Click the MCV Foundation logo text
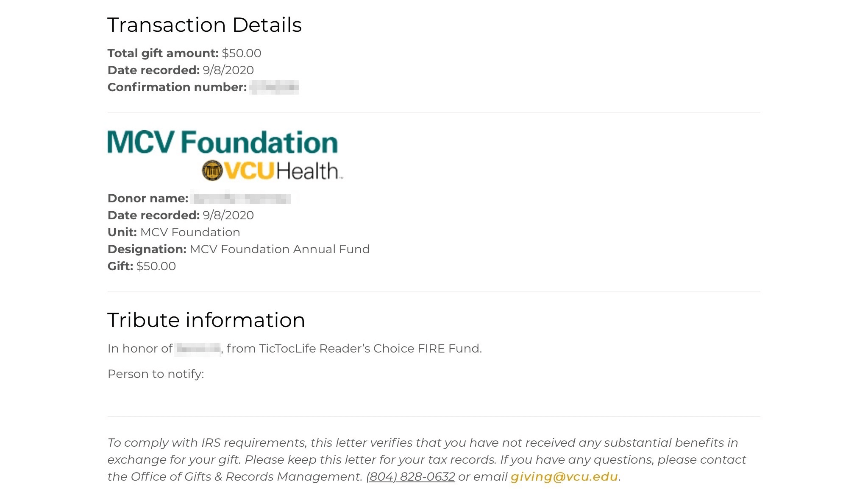Screen dimensions: 868x501 click(x=223, y=142)
